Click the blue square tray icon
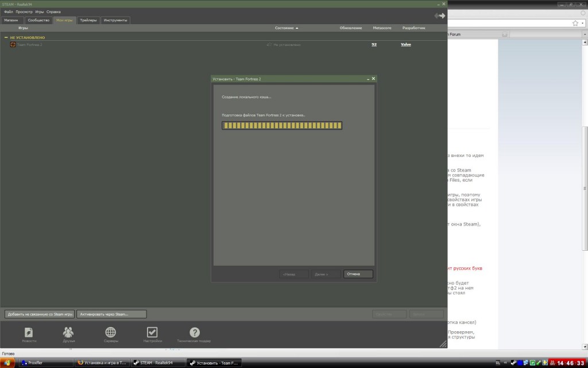588x368 pixels. [520, 363]
